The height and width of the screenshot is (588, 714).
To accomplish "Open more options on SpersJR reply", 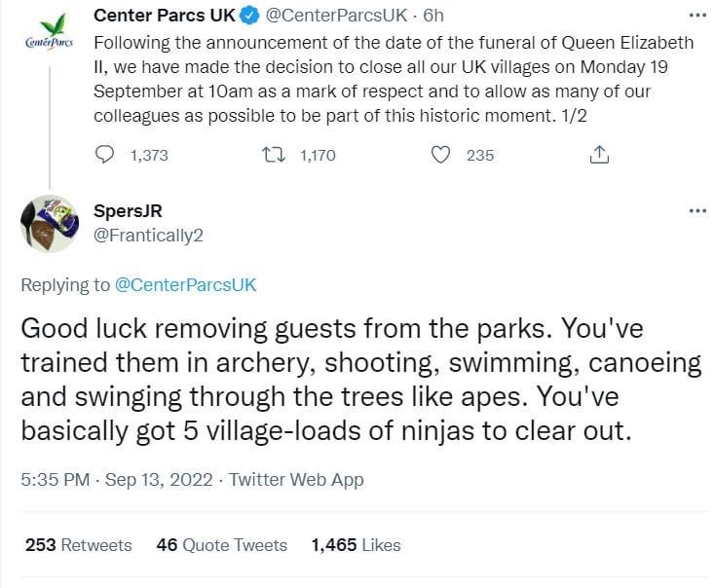I will [x=696, y=211].
